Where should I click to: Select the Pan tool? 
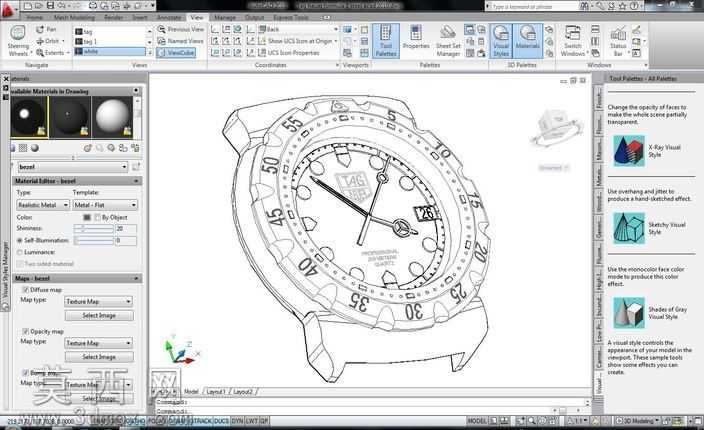coord(46,29)
